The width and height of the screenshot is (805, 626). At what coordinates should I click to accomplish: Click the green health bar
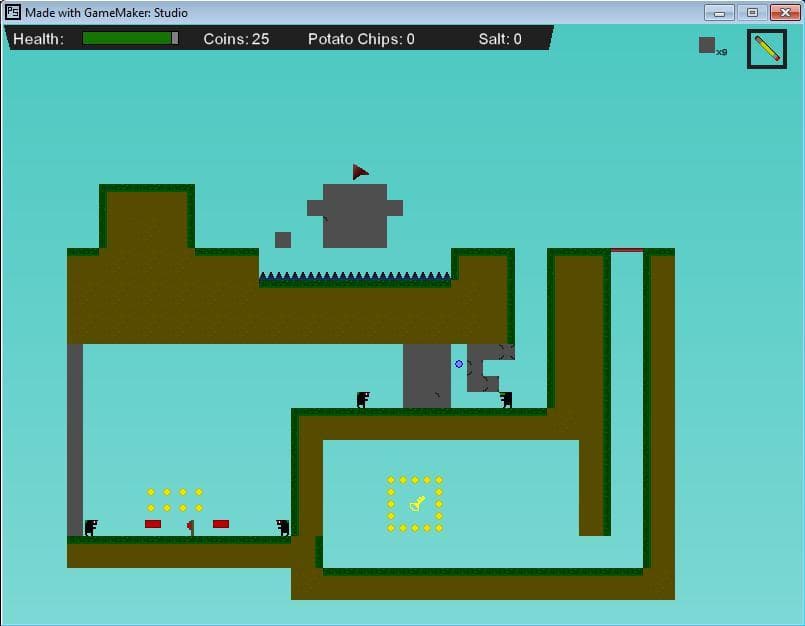tap(130, 39)
